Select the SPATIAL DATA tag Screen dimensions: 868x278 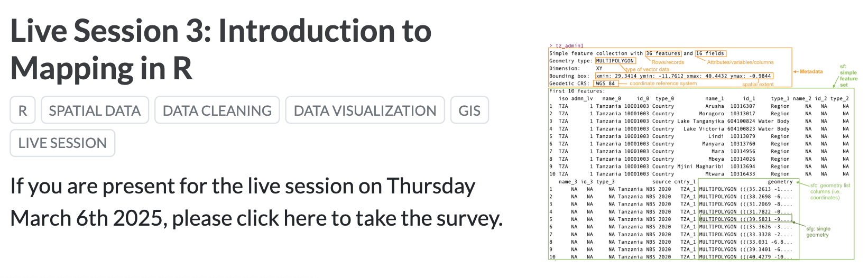point(95,110)
